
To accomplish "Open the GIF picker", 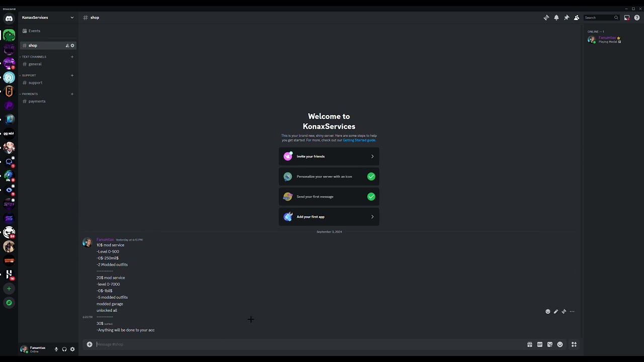I will coord(540,344).
